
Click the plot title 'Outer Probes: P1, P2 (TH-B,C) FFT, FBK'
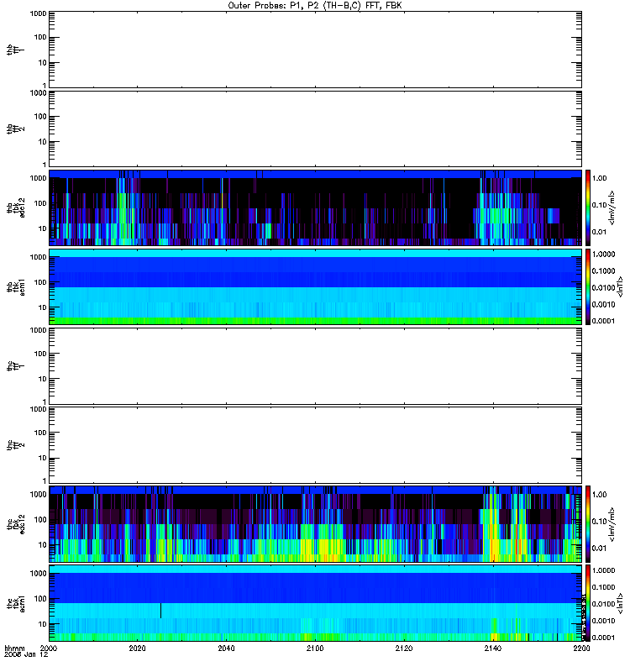pyautogui.click(x=315, y=6)
